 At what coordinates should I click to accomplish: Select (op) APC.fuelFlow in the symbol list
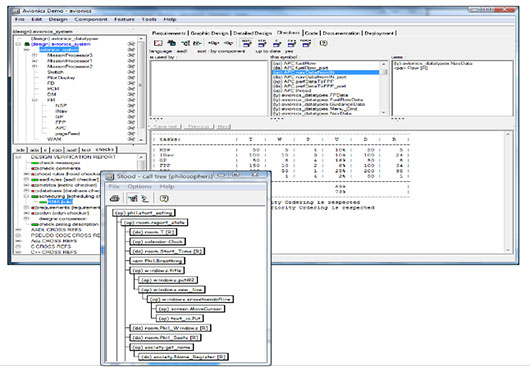[294, 63]
